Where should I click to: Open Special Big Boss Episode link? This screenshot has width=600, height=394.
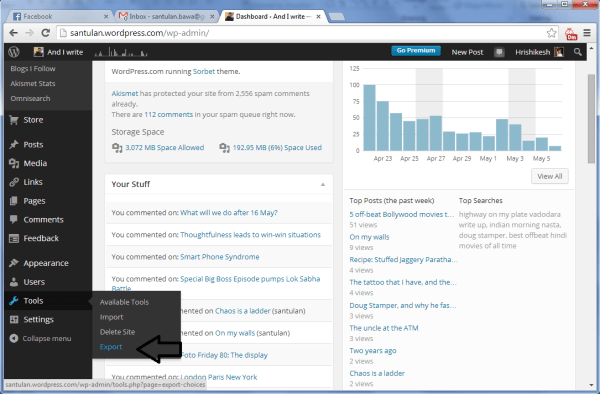click(x=250, y=279)
